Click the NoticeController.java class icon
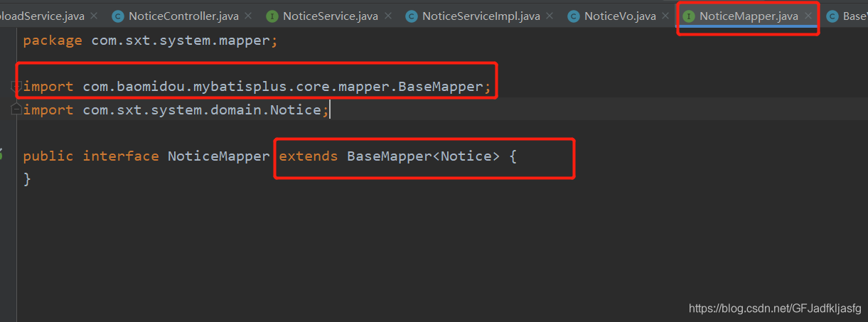 [117, 16]
